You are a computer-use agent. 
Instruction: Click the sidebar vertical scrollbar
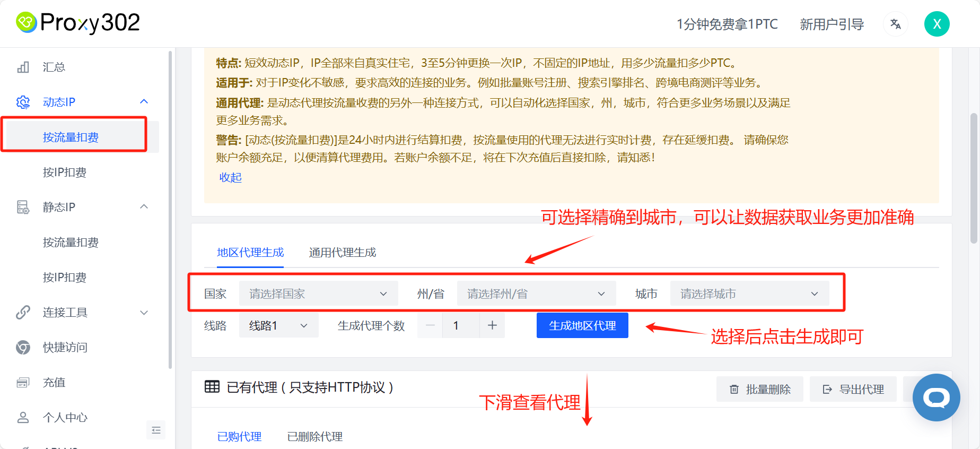[x=170, y=210]
